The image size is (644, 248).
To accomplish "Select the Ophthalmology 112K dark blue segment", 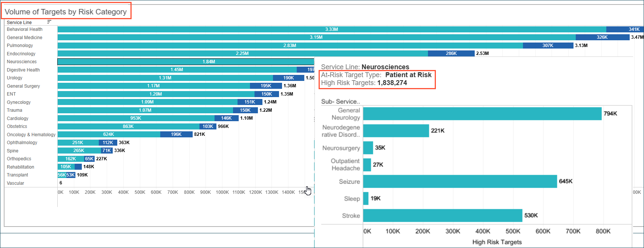I will tap(108, 143).
